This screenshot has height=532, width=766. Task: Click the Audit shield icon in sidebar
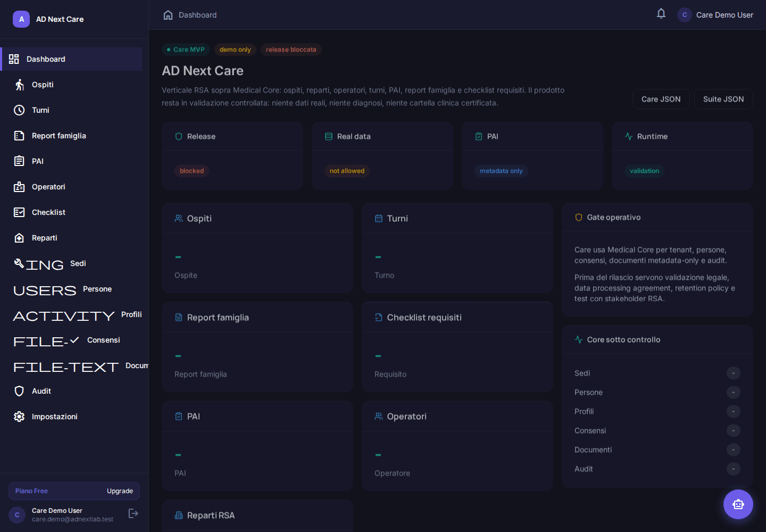point(19,391)
